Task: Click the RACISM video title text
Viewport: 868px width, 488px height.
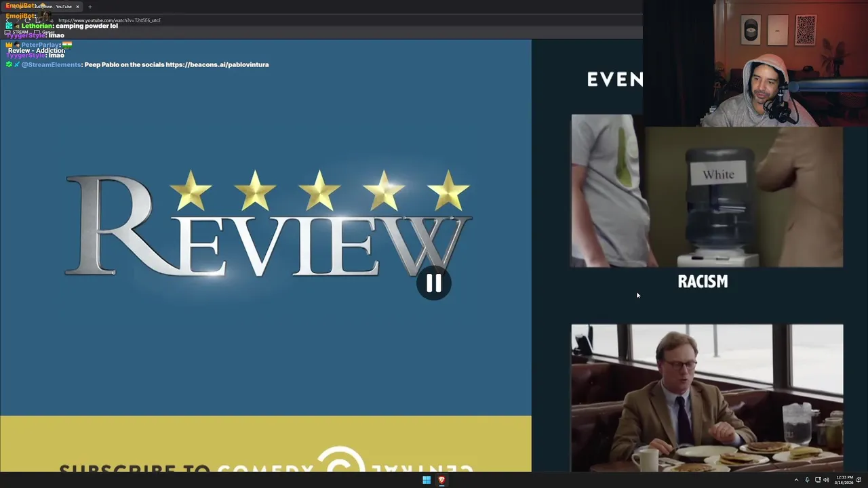Action: pyautogui.click(x=703, y=282)
